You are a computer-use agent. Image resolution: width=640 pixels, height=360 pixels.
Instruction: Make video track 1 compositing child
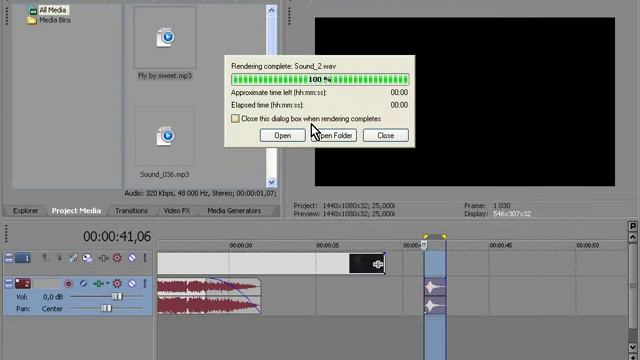click(x=59, y=258)
